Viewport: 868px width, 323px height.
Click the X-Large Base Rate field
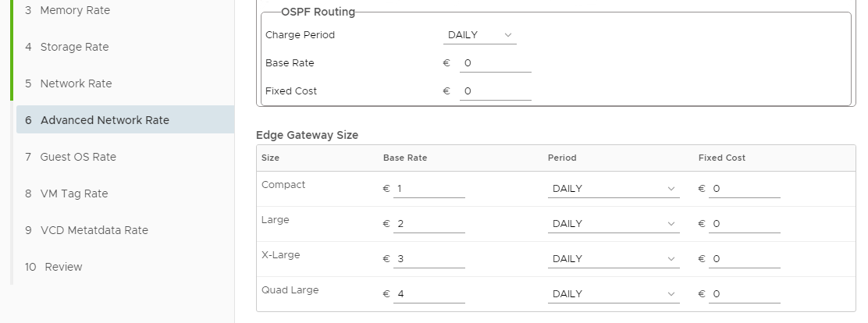429,259
